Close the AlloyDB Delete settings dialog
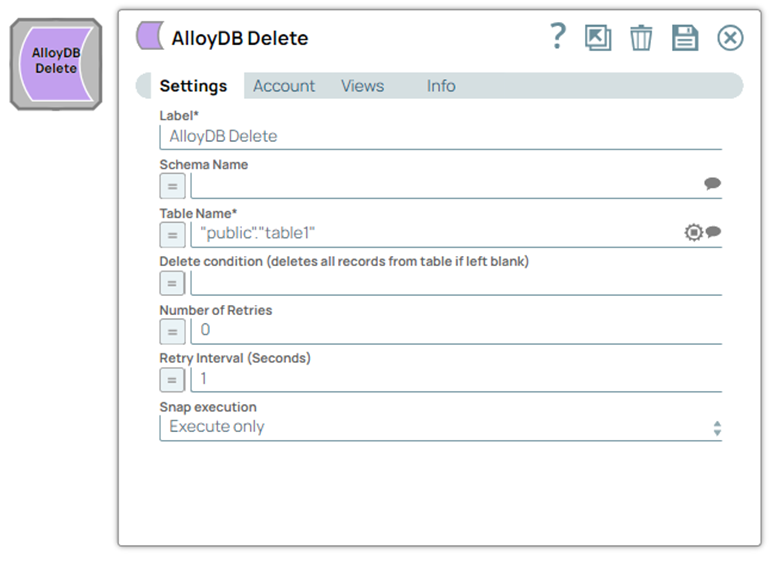The height and width of the screenshot is (562, 770). pos(731,38)
